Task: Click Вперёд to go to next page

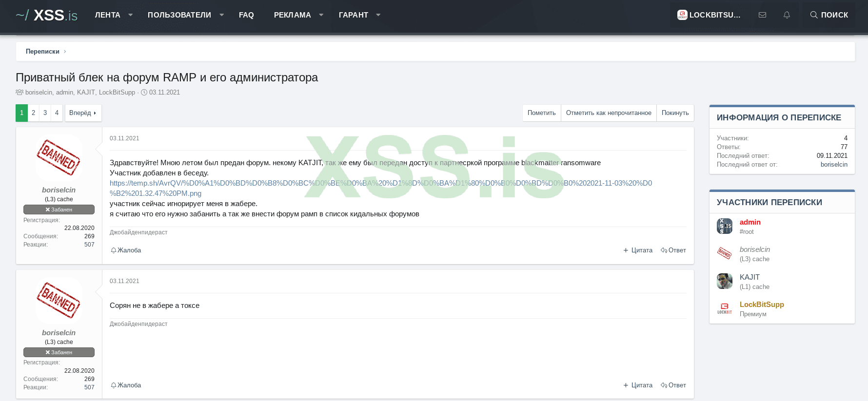Action: pos(83,113)
